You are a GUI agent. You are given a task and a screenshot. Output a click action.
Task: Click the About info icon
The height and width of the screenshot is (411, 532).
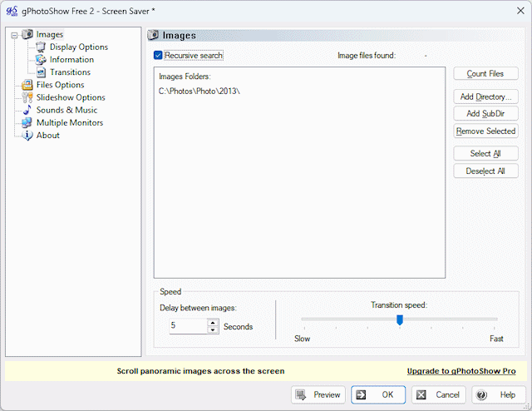27,135
